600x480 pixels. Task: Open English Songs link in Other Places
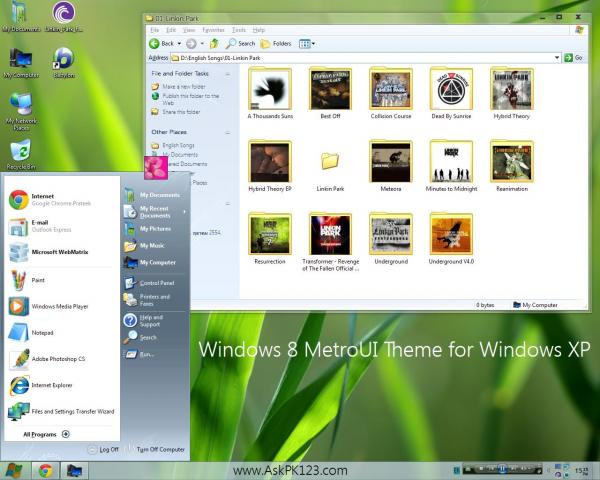pyautogui.click(x=173, y=145)
